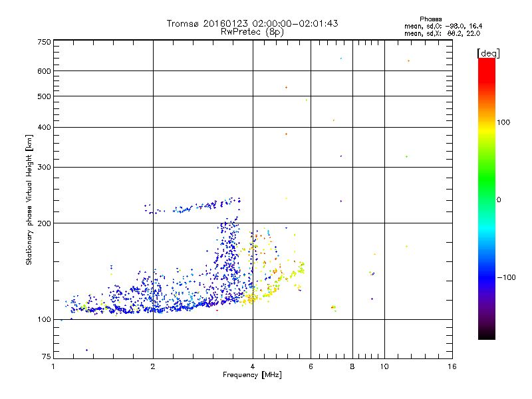532x399 pixels.
Task: Click the black bottom of the phase colorbar
Action: [487, 334]
